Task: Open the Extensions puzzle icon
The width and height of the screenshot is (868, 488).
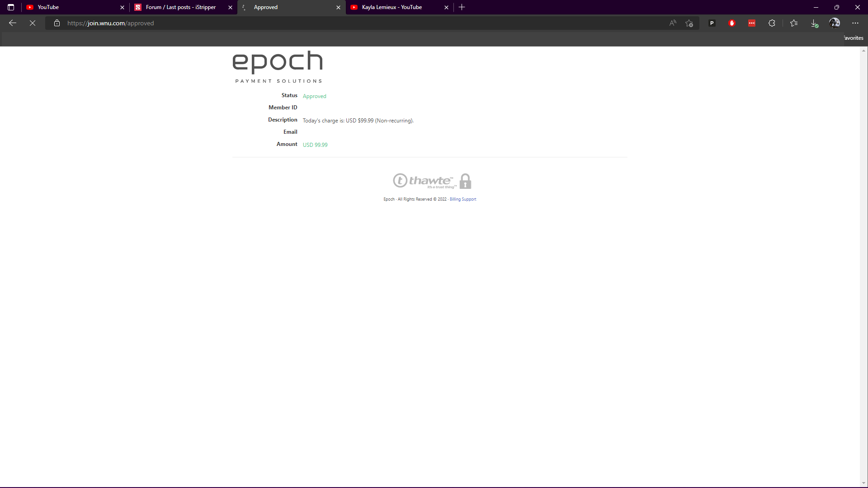Action: pyautogui.click(x=772, y=23)
